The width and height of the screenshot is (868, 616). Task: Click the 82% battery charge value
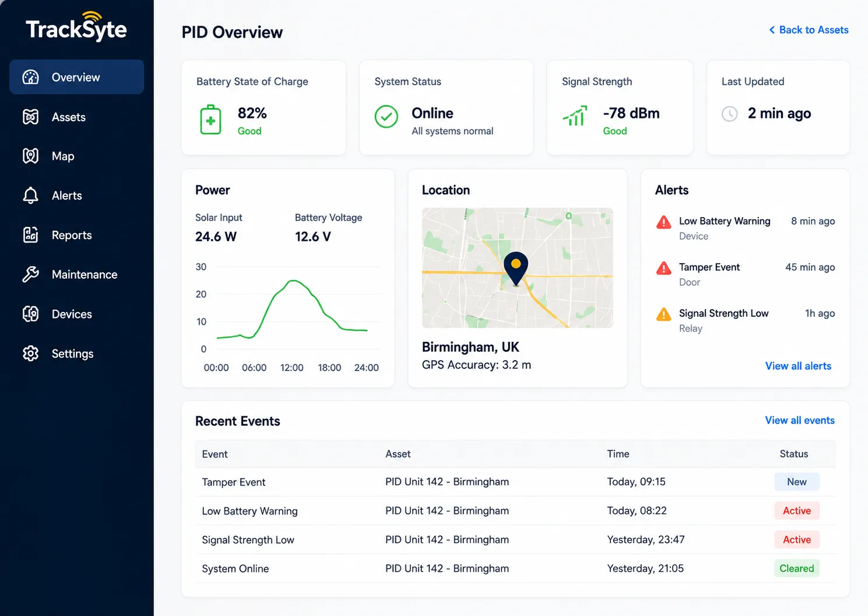pyautogui.click(x=252, y=113)
